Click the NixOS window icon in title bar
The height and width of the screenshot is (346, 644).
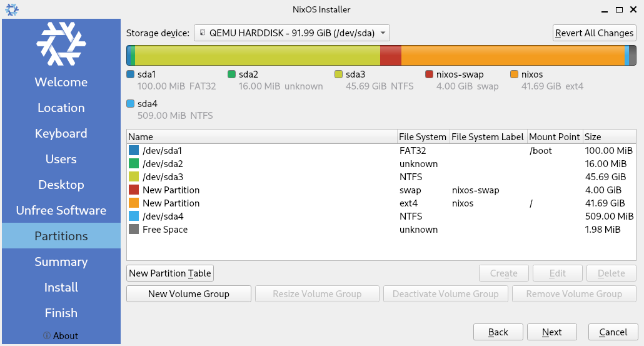pos(11,9)
